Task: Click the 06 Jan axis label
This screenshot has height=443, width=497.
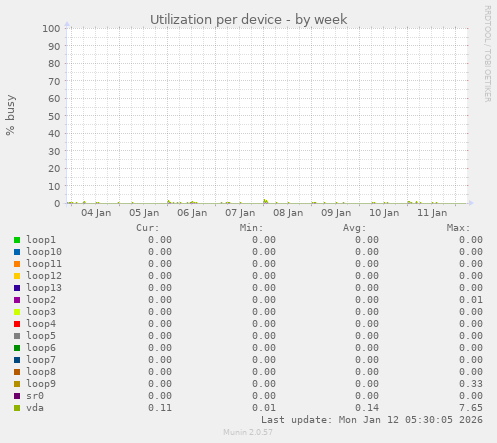Action: tap(192, 213)
